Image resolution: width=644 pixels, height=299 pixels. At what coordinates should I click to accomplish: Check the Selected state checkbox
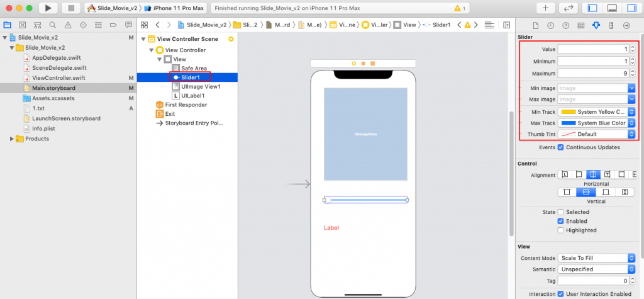[560, 212]
